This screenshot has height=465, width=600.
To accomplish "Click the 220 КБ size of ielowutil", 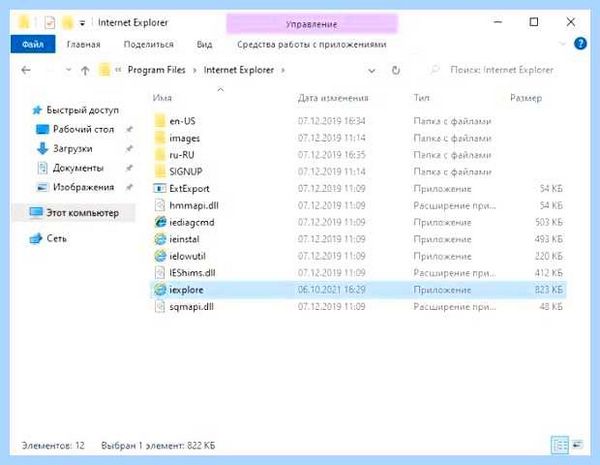I will coord(549,256).
